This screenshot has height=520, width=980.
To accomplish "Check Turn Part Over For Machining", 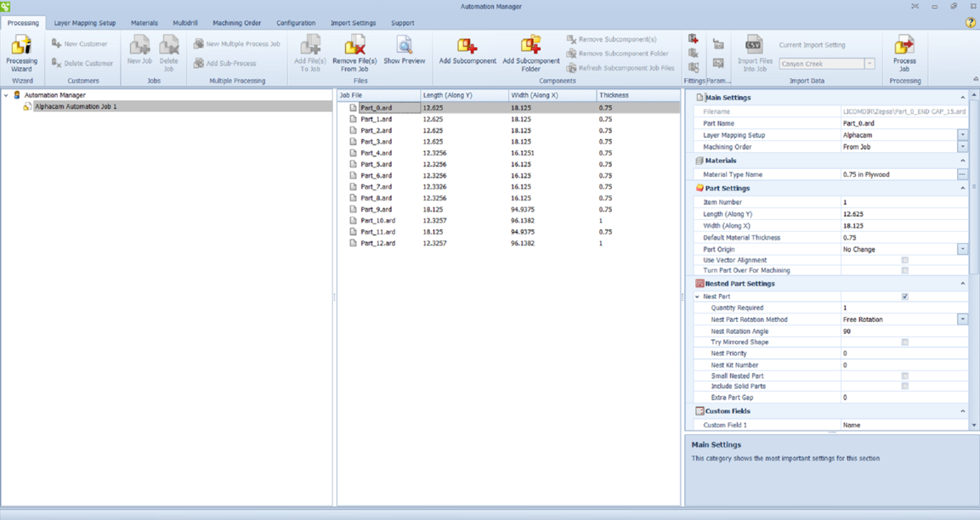I will tap(904, 270).
